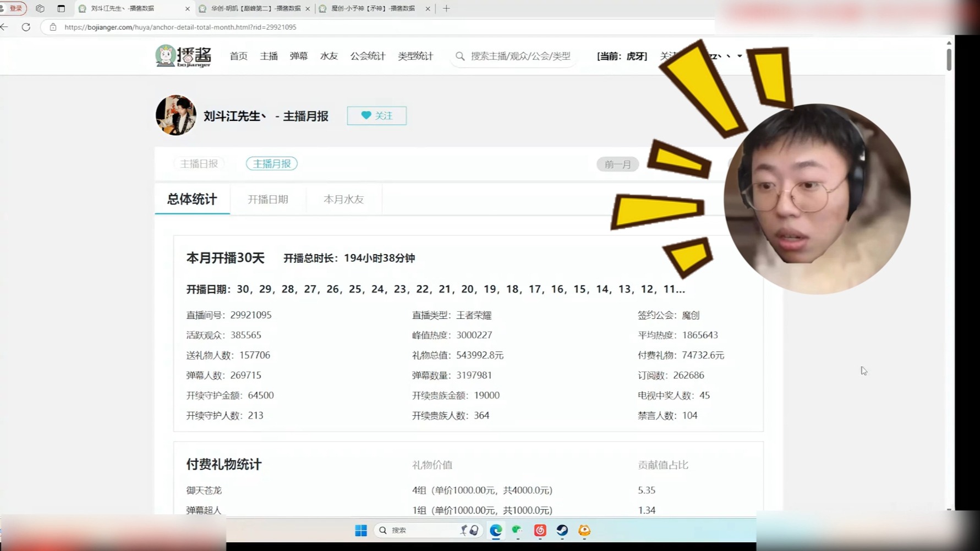Open the 首页 nav item

click(x=238, y=56)
